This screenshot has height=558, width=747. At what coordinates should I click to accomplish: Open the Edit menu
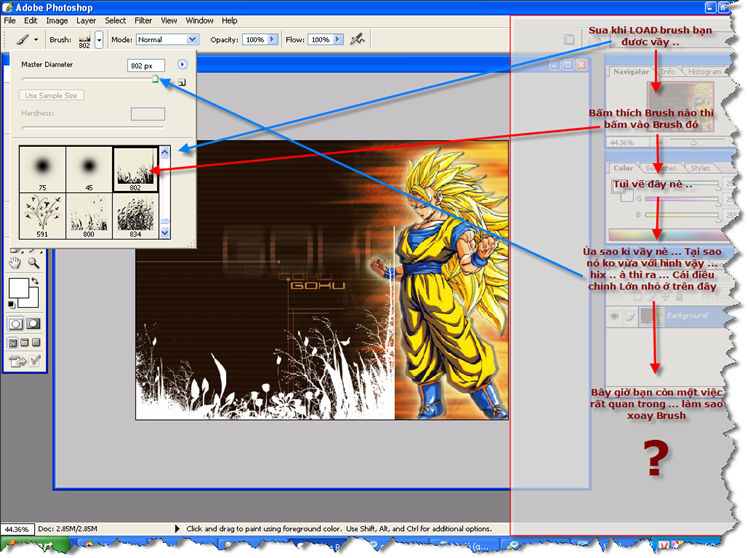[30, 20]
